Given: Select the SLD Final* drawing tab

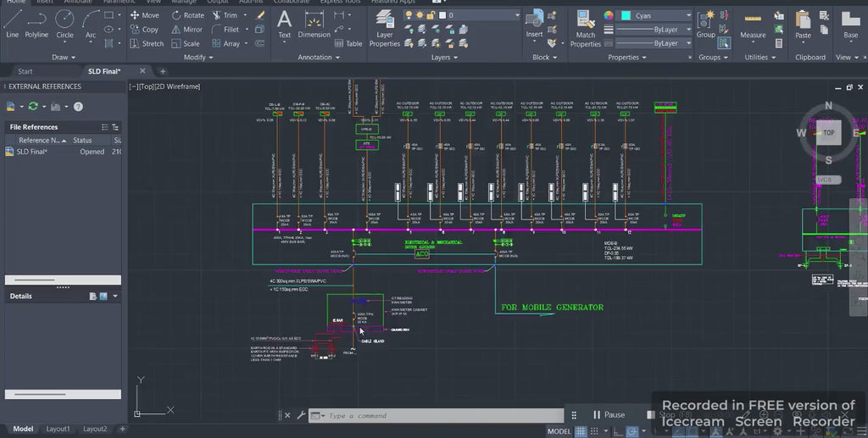Looking at the screenshot, I should pos(104,71).
